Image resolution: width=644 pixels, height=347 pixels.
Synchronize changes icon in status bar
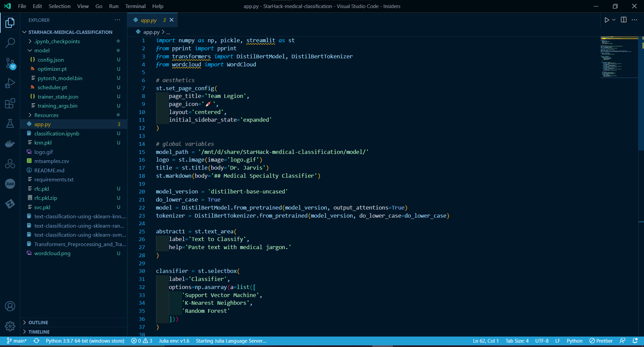(x=37, y=341)
